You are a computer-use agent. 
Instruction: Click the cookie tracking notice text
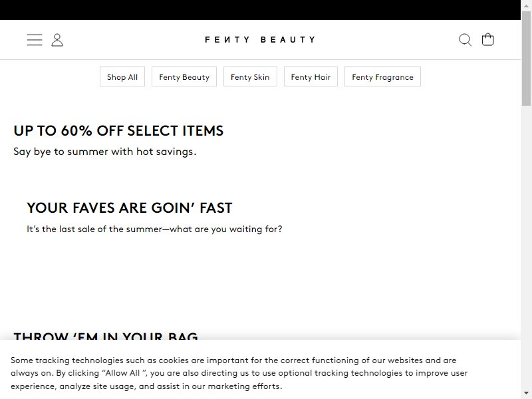tap(239, 373)
